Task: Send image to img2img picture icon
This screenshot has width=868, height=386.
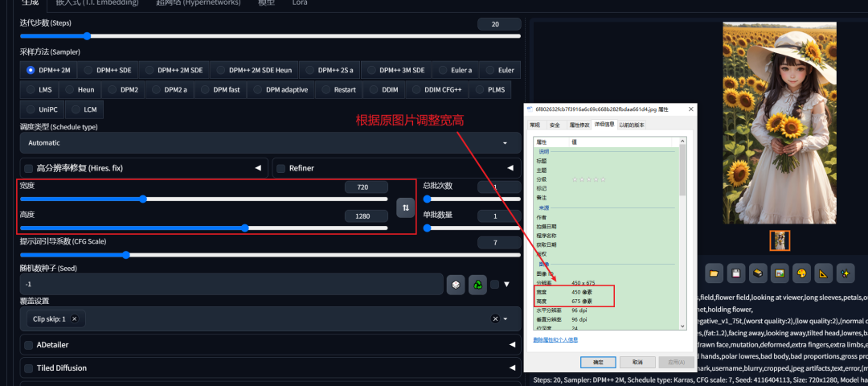Action: click(x=780, y=273)
